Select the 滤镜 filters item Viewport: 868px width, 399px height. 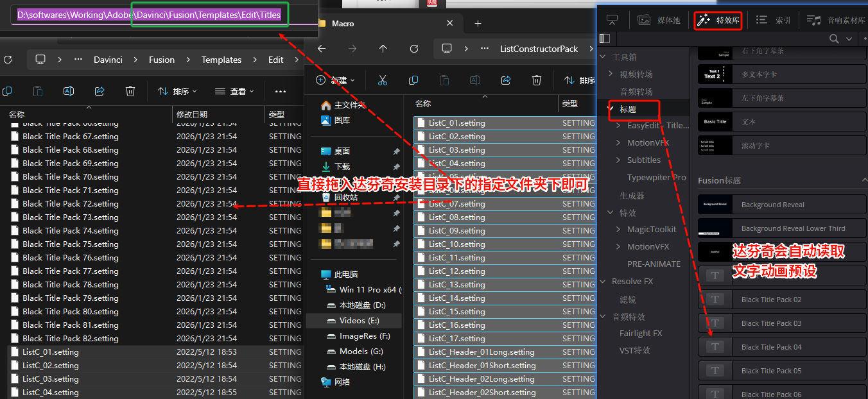coord(628,299)
